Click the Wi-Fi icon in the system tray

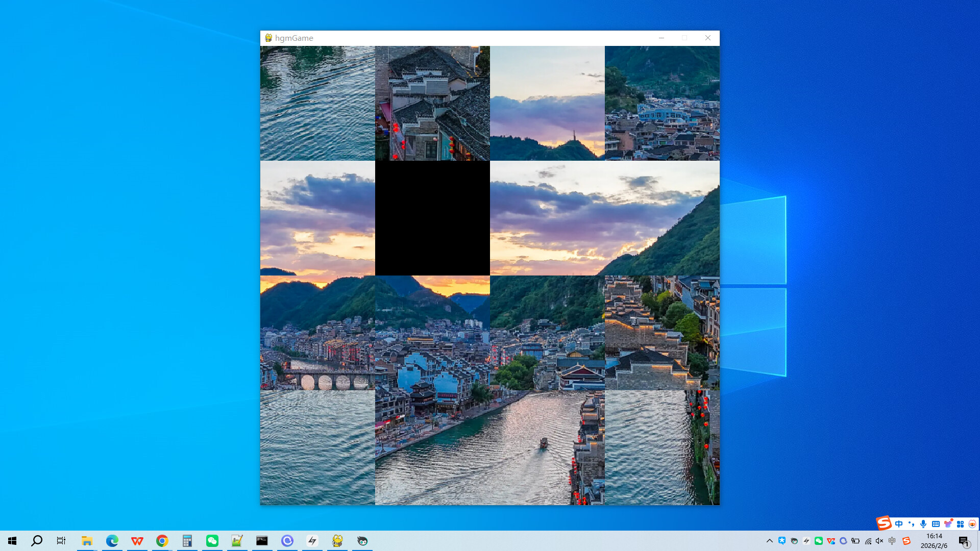(x=868, y=542)
